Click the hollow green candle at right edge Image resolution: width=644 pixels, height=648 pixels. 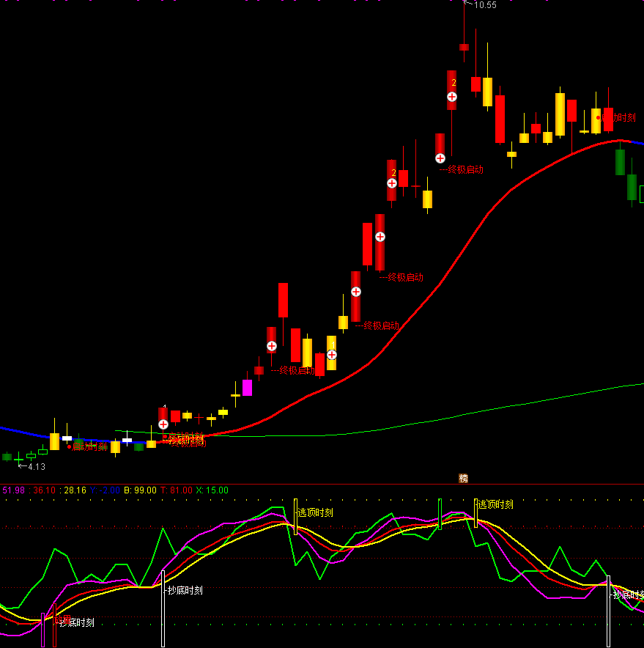tap(641, 194)
